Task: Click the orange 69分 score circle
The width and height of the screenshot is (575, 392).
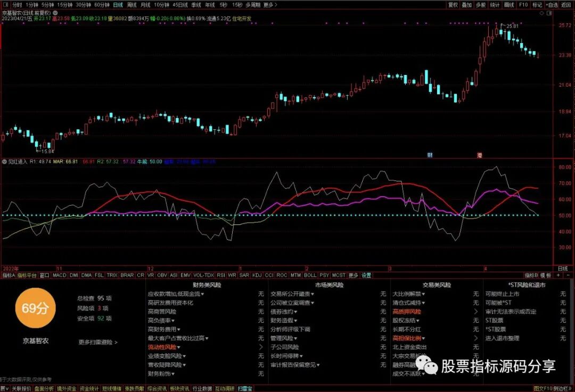Action: pyautogui.click(x=35, y=308)
